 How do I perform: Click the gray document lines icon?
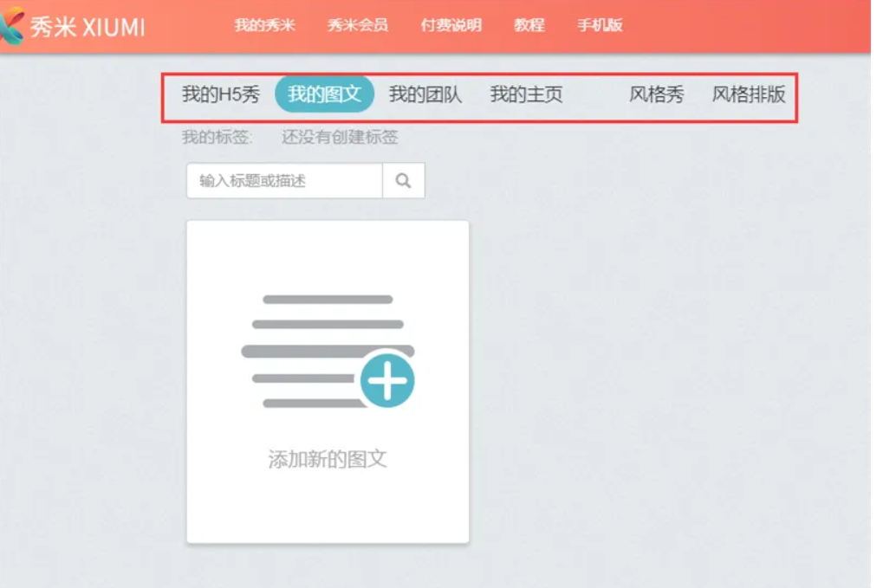328,351
